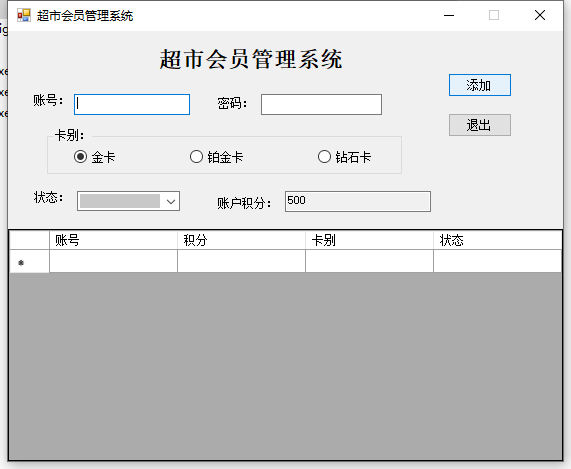Click the empty 卡别 cell in new row
571x469 pixels.
coord(369,261)
